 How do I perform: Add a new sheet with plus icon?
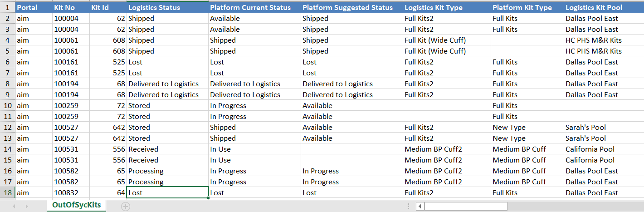pos(126,206)
